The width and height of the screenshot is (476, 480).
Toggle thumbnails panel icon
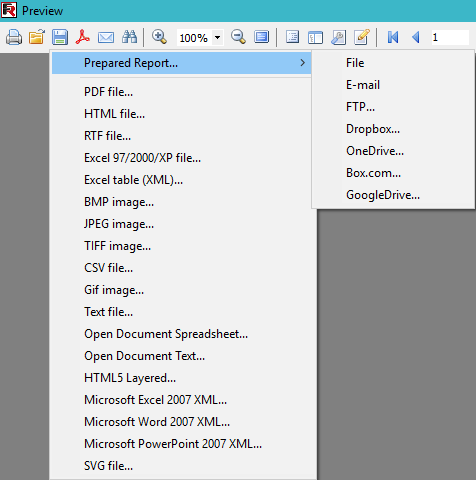[x=315, y=37]
